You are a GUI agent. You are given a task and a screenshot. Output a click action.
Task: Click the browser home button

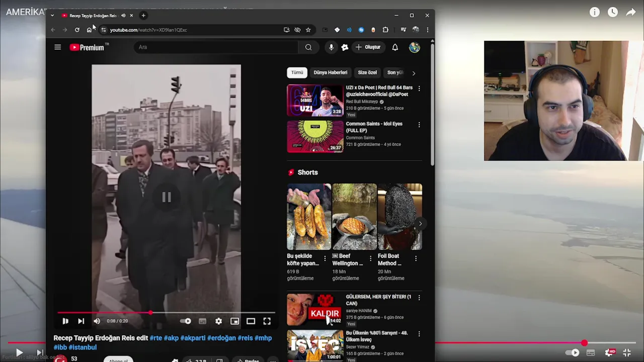tap(89, 30)
